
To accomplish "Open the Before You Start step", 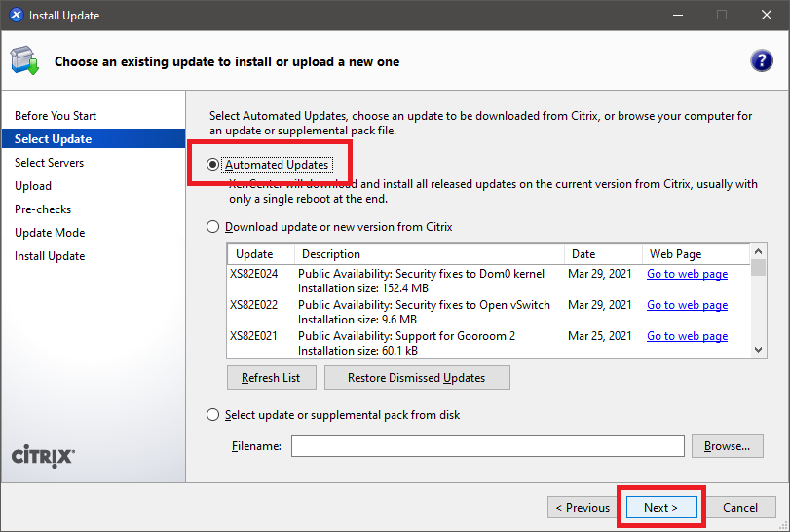I will point(56,116).
